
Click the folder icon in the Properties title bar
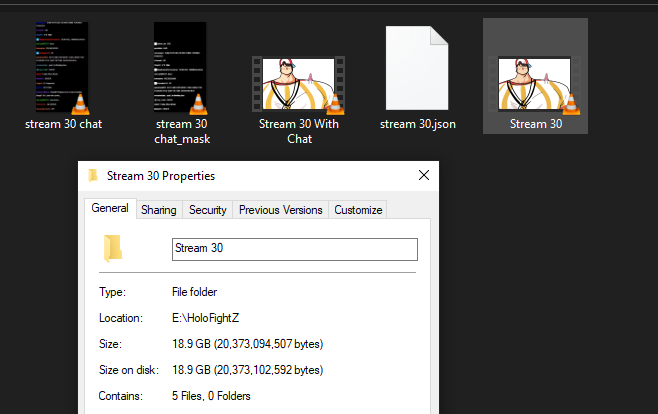pyautogui.click(x=93, y=175)
